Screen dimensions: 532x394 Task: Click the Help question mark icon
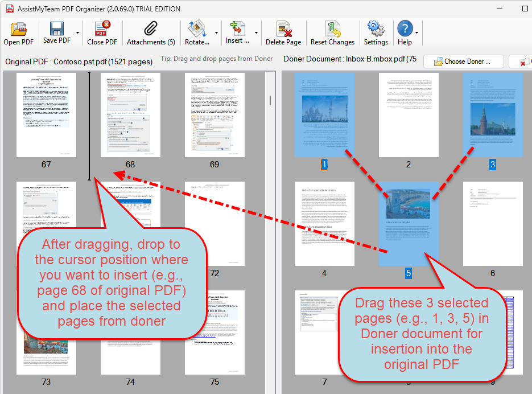pyautogui.click(x=405, y=29)
